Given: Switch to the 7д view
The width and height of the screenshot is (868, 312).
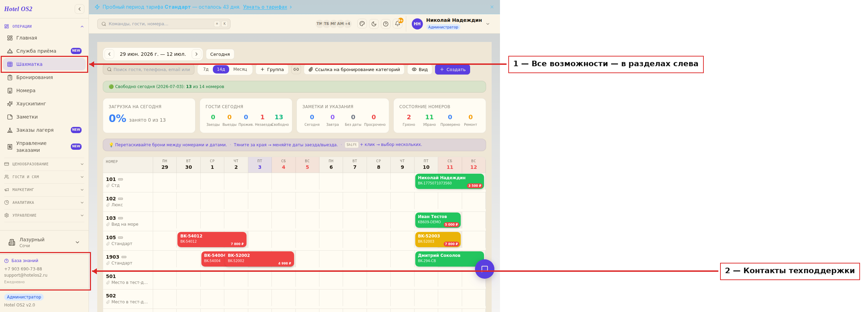Looking at the screenshot, I should (206, 69).
